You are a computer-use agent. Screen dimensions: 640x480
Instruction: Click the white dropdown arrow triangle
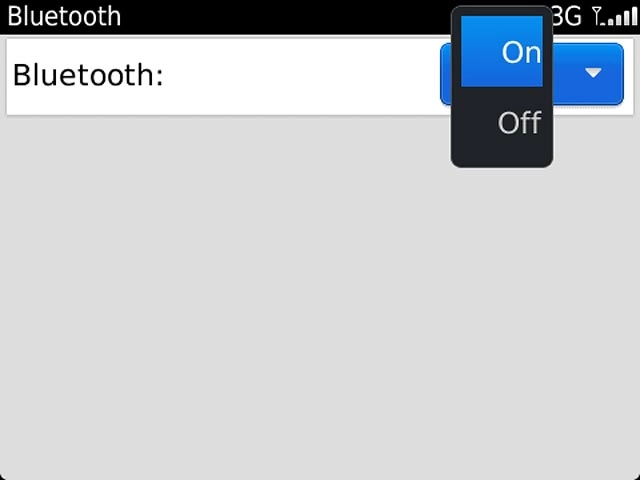click(593, 73)
